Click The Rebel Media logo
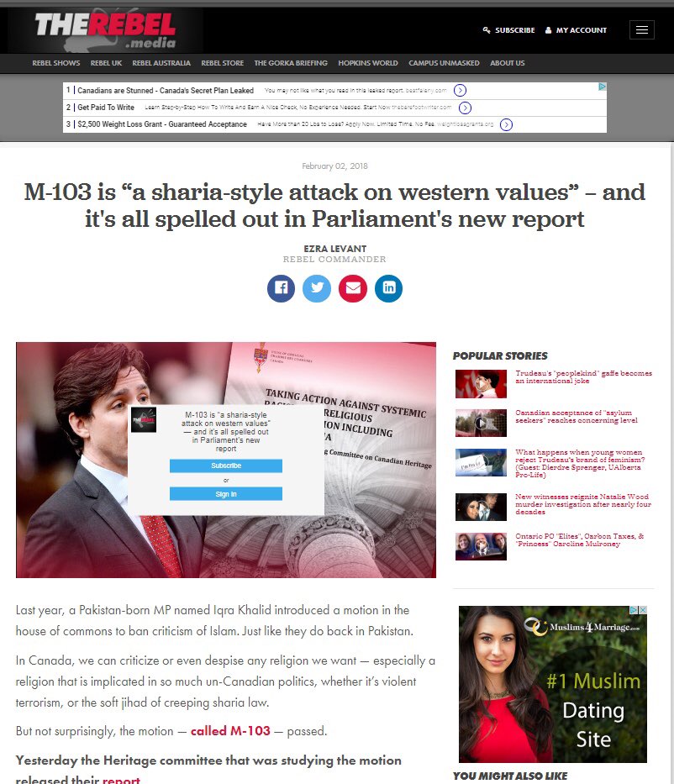The width and height of the screenshot is (674, 784). (105, 30)
